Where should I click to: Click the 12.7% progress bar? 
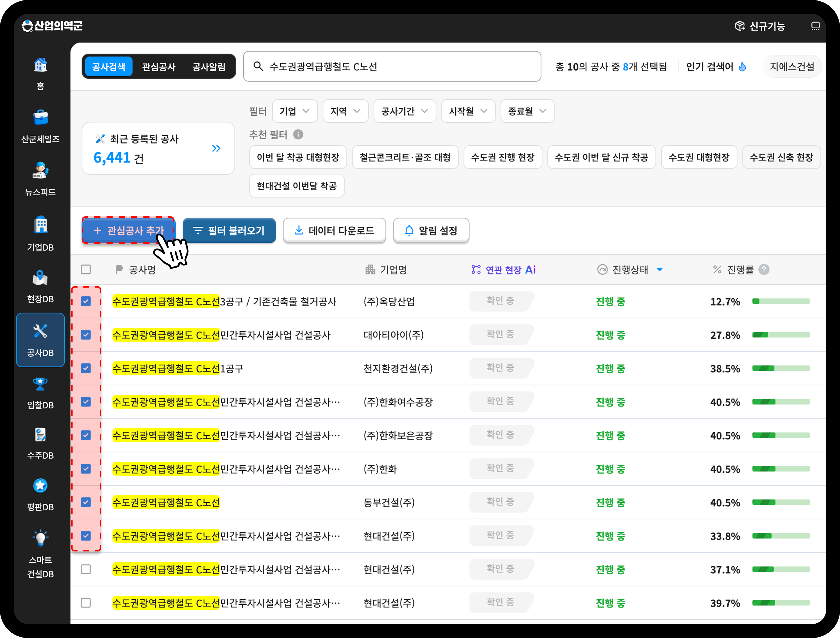[781, 301]
